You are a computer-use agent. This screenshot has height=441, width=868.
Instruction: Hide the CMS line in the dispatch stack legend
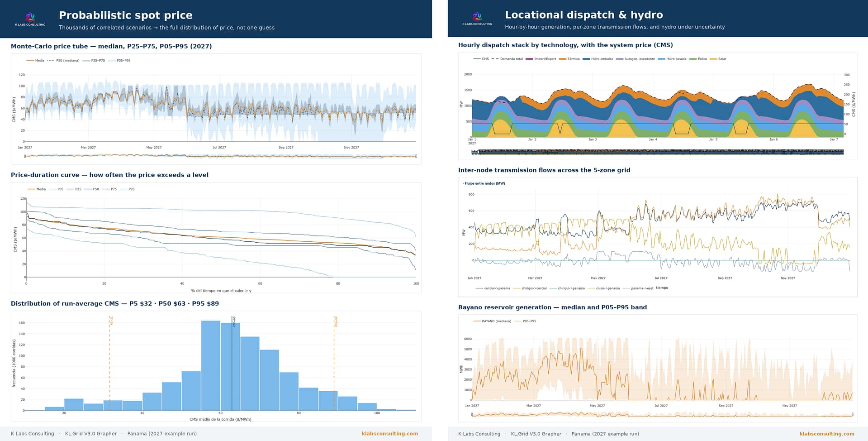pos(481,59)
